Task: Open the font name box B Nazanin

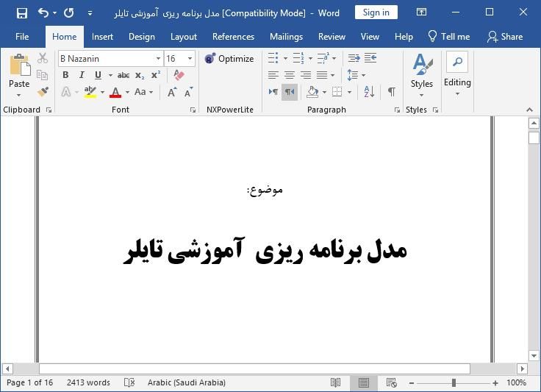Action: (110, 59)
